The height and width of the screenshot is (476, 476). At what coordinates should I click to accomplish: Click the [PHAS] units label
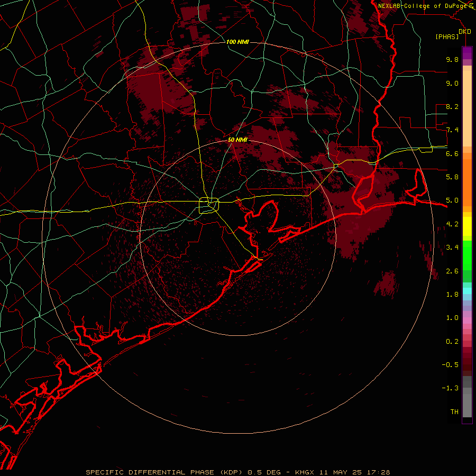click(447, 37)
